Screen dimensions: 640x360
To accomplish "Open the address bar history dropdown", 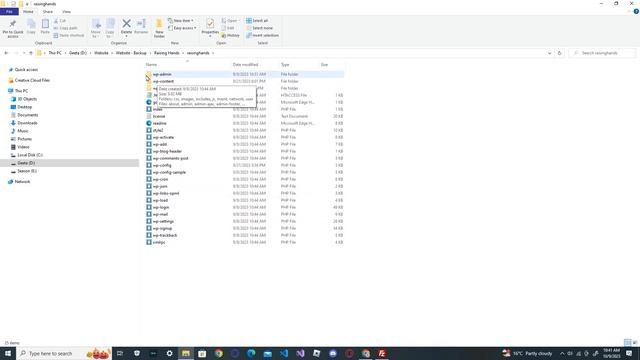I will (549, 53).
